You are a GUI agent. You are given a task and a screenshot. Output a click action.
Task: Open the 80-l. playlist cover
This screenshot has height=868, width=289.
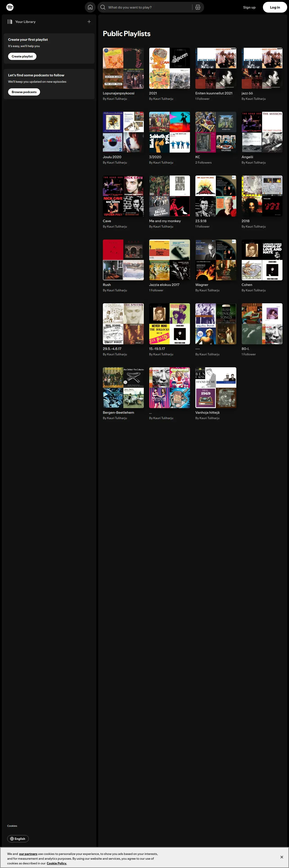pyautogui.click(x=262, y=324)
